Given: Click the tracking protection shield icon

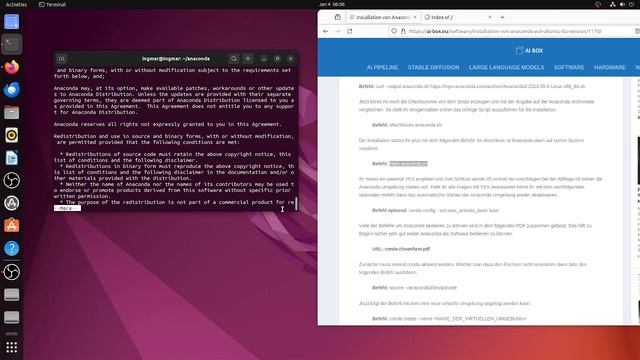Looking at the screenshot, I should coord(394,31).
